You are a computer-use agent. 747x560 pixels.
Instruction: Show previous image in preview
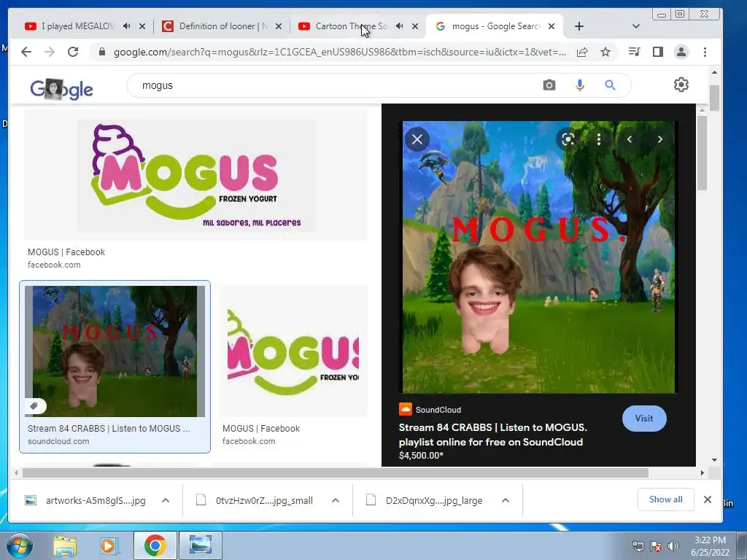(630, 139)
